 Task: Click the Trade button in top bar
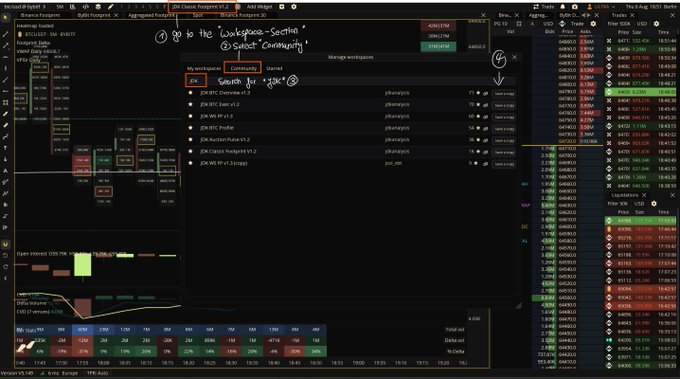tap(544, 7)
